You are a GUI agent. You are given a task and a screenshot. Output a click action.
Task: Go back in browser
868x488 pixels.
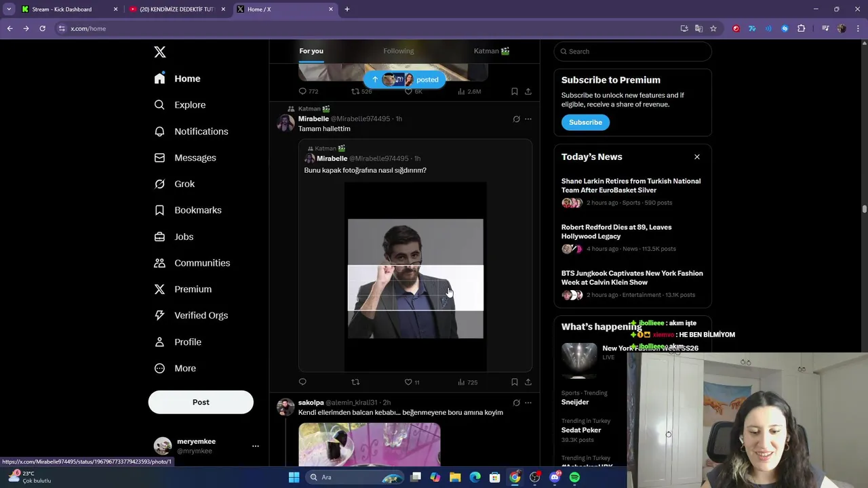(10, 28)
